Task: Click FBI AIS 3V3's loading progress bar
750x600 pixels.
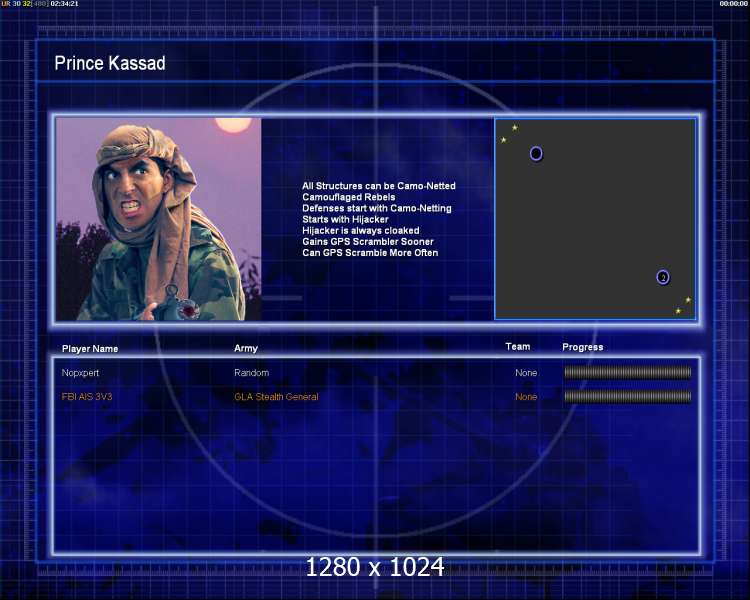Action: pyautogui.click(x=628, y=396)
